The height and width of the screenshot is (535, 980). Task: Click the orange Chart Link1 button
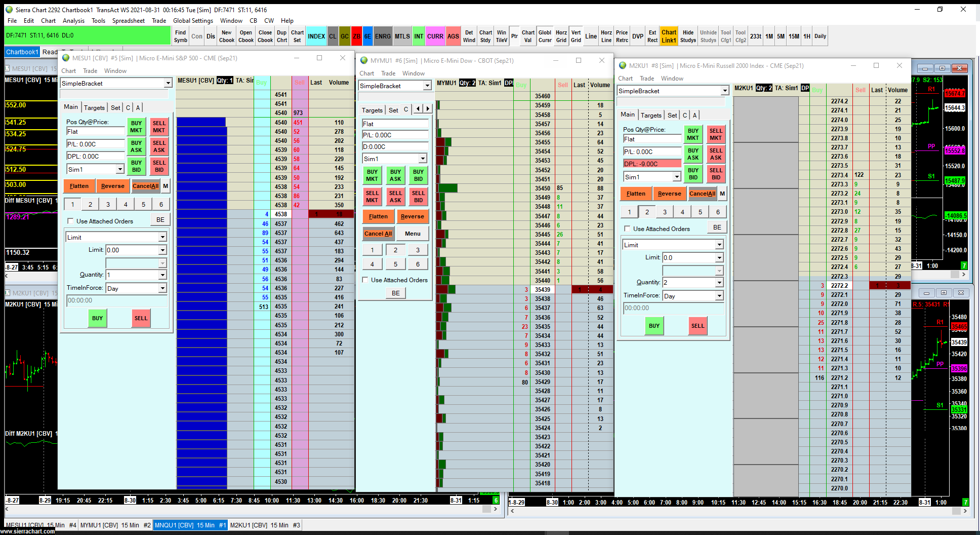coord(669,36)
